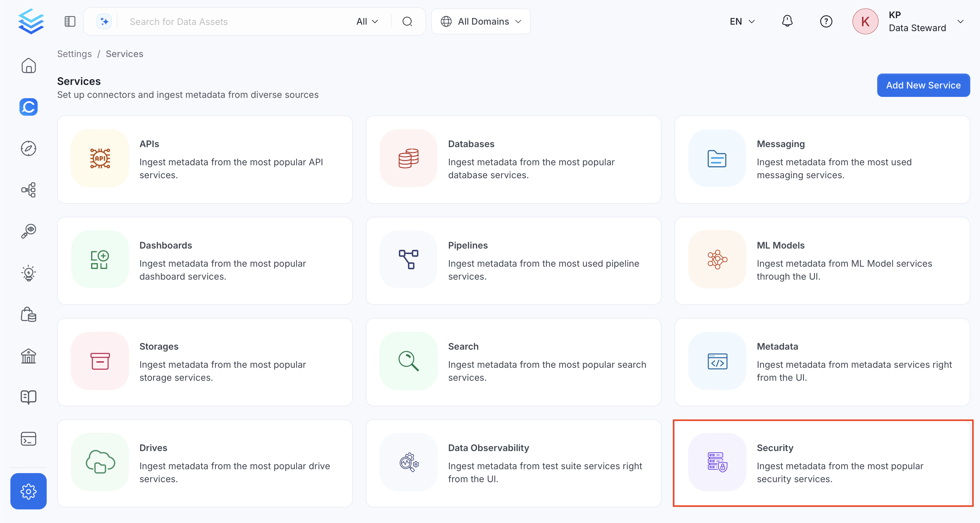
Task: Open the Pipelines service card
Action: pyautogui.click(x=514, y=261)
